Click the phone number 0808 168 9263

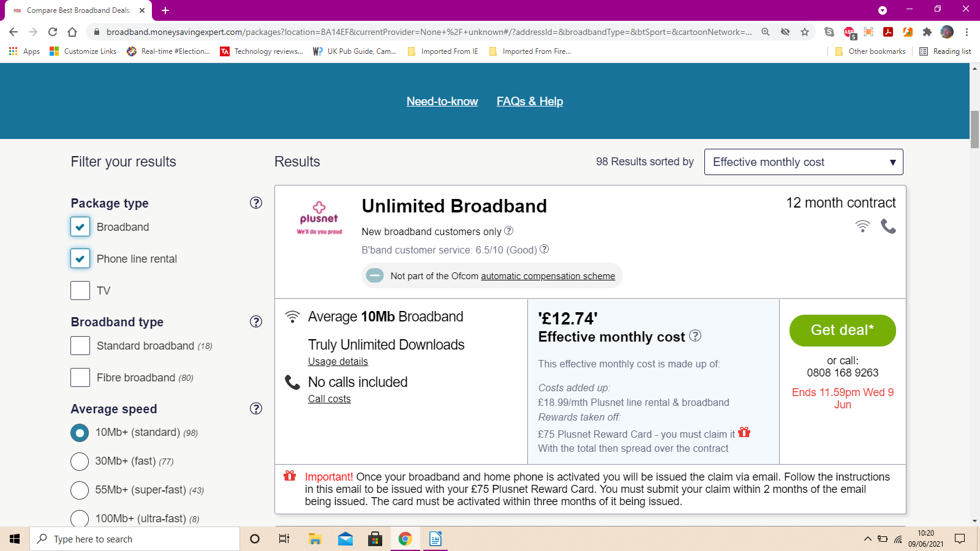(843, 372)
